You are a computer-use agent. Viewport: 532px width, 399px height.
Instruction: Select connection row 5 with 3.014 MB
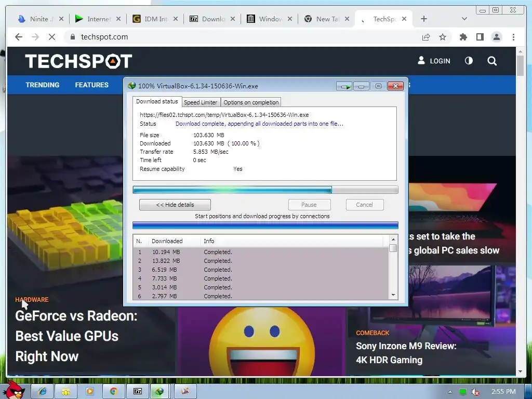click(261, 287)
